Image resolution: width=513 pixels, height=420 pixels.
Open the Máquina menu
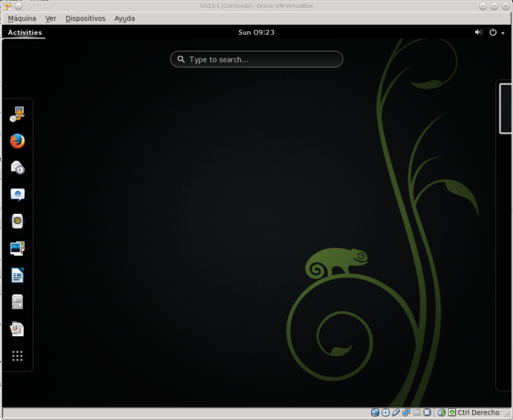pos(22,18)
